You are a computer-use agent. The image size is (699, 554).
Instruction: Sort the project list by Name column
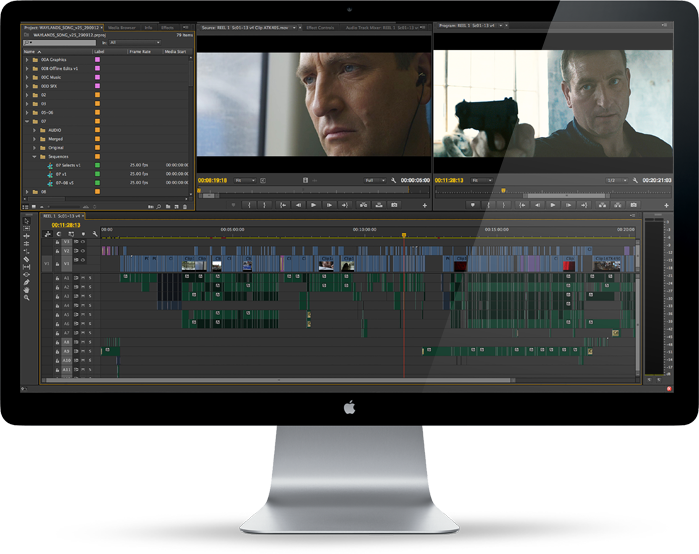[28, 50]
